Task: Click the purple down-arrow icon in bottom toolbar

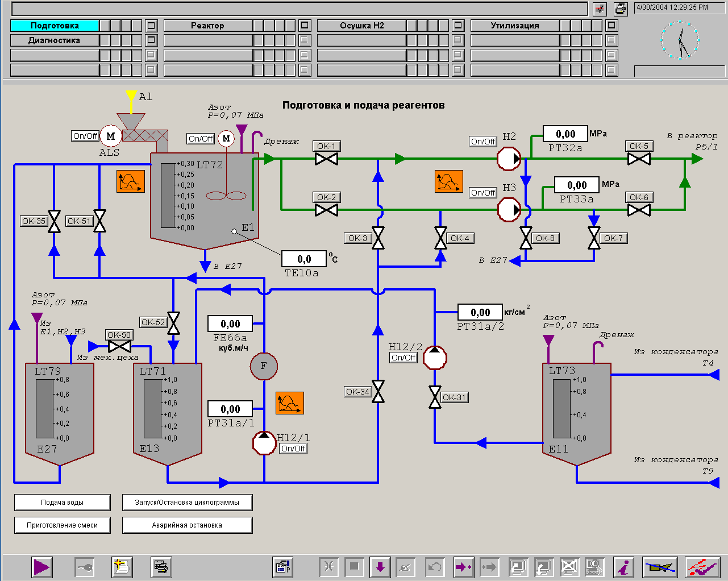Action: [x=380, y=567]
